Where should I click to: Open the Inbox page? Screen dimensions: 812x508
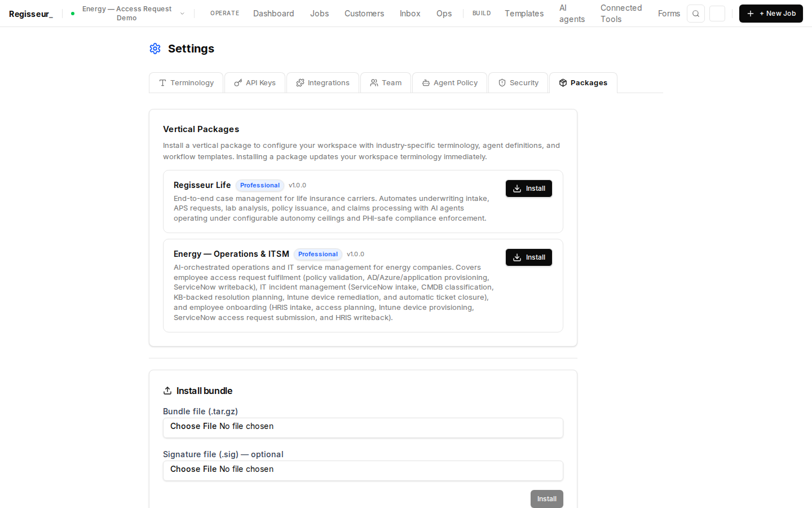click(x=410, y=14)
